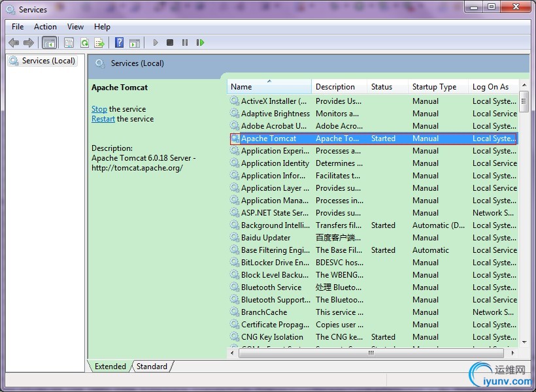Click the BDESVC hos... description cell
The width and height of the screenshot is (536, 392).
tap(339, 262)
